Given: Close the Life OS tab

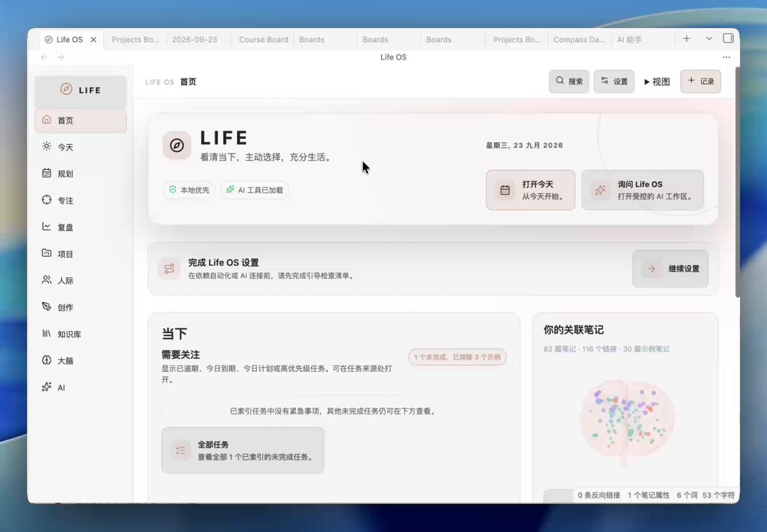Looking at the screenshot, I should [93, 40].
